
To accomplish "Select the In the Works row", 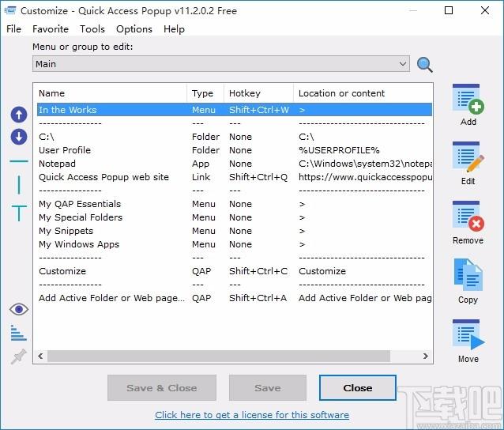I will coord(235,110).
